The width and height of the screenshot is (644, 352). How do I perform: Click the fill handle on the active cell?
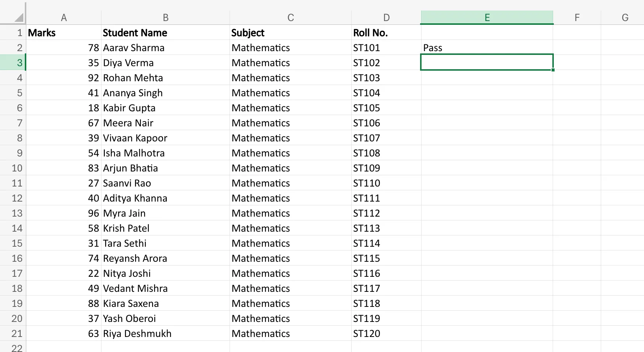click(x=553, y=70)
